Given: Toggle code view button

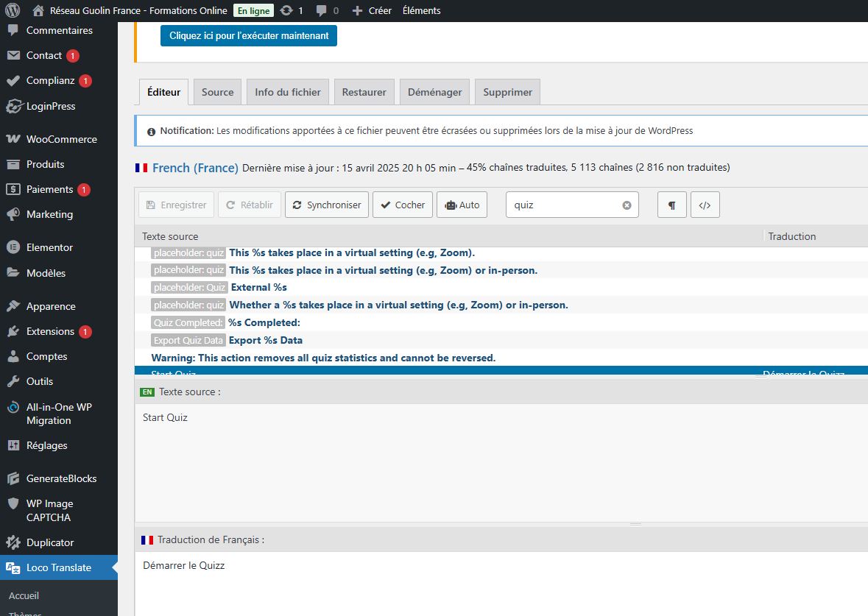Looking at the screenshot, I should click(705, 205).
